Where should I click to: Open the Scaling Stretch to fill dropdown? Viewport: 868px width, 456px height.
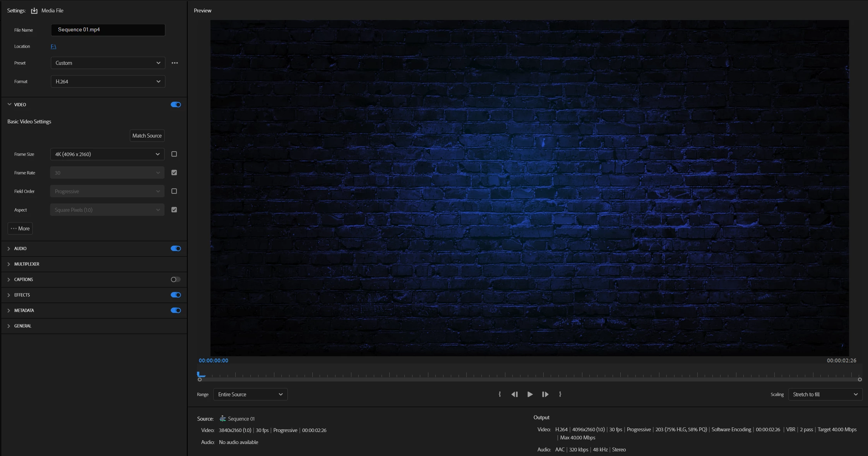(x=825, y=395)
